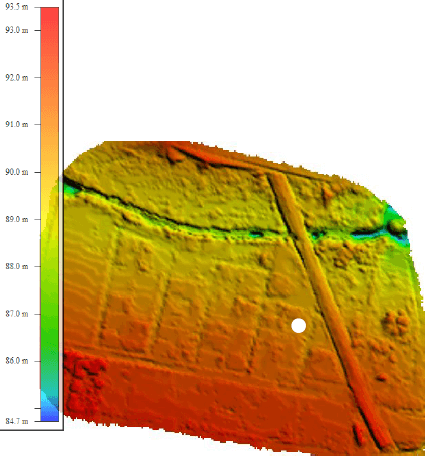432x461 pixels.
Task: Click the 84.7 m minimum elevation label
Action: tap(17, 421)
